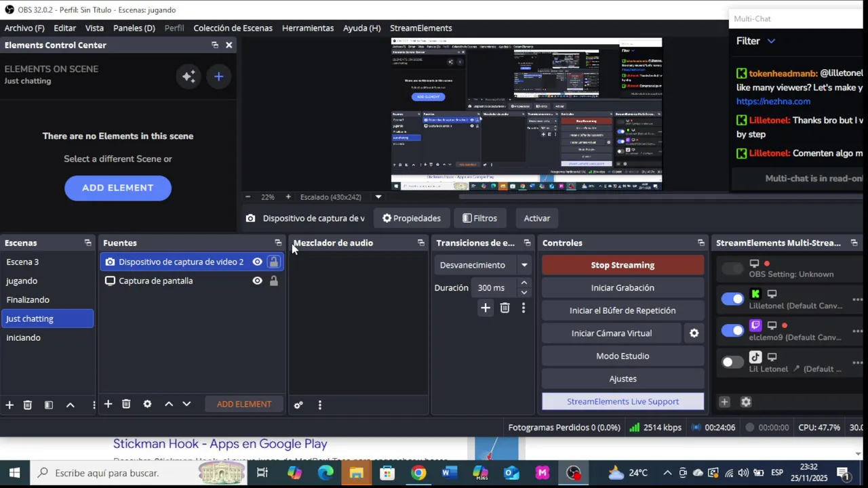
Task: Click the Duración 300 ms field
Action: click(x=495, y=288)
